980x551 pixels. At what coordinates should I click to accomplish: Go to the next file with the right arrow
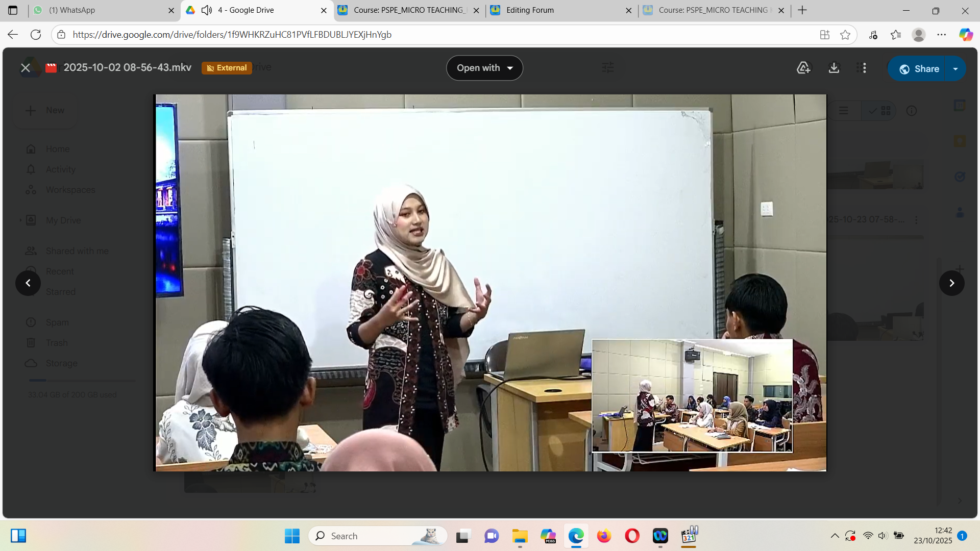coord(951,283)
